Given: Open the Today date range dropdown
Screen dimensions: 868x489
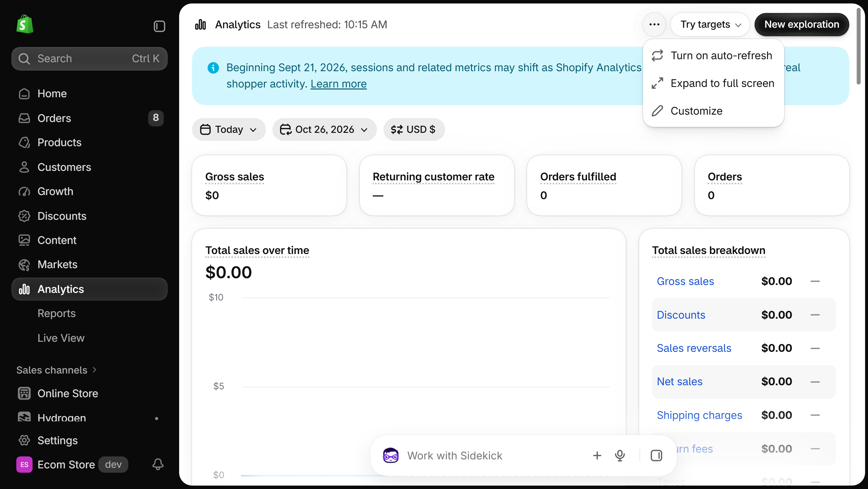Looking at the screenshot, I should (x=229, y=130).
